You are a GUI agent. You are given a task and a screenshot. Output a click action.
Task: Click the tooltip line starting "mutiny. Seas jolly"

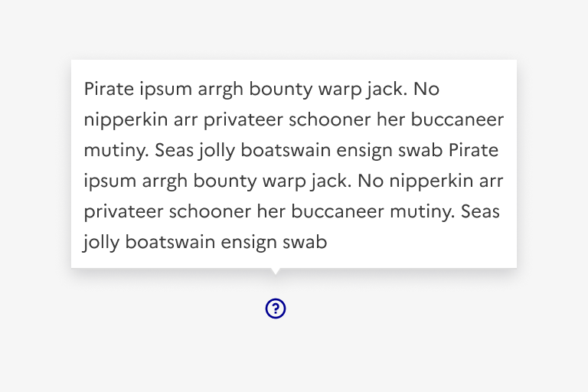pos(291,151)
